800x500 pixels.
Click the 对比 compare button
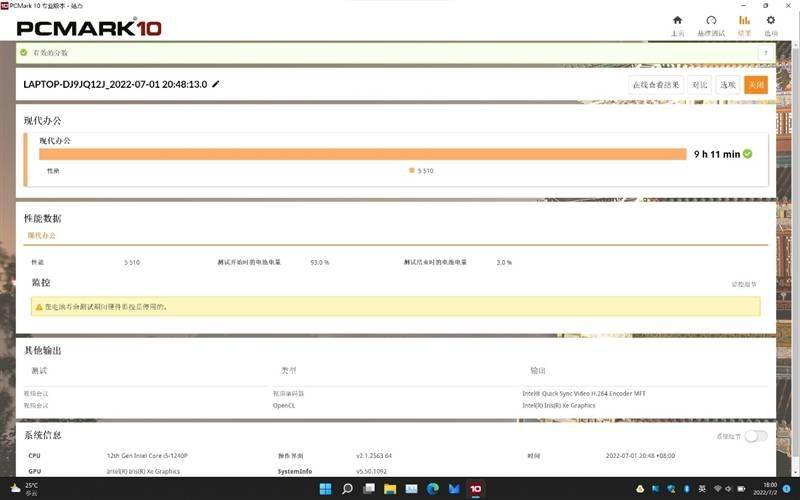(699, 85)
